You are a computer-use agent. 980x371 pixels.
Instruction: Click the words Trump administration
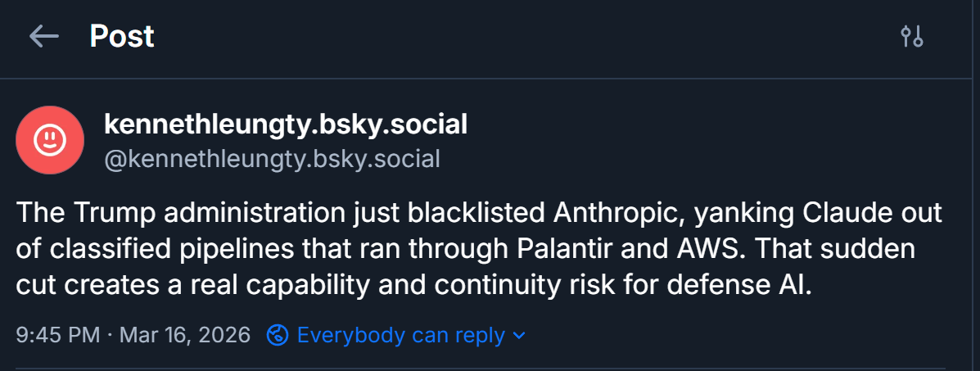tap(205, 213)
